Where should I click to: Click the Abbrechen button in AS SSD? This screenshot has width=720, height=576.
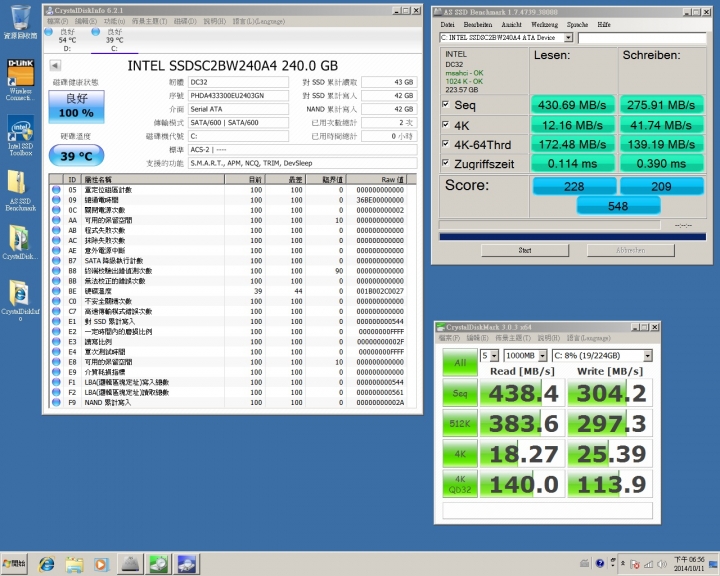click(x=631, y=250)
